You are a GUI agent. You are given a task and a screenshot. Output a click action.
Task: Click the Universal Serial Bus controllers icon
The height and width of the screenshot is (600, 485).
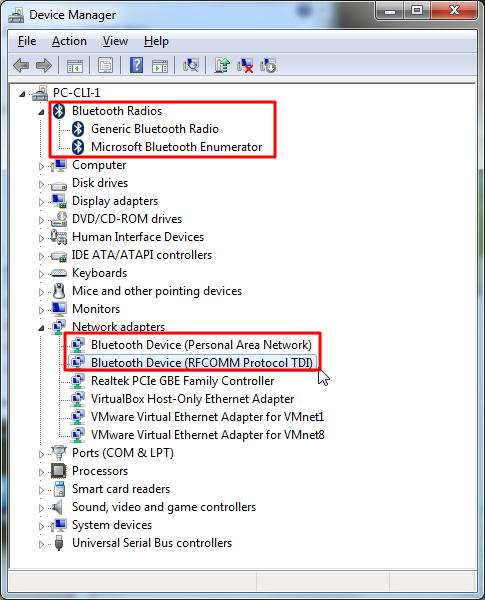[x=59, y=543]
